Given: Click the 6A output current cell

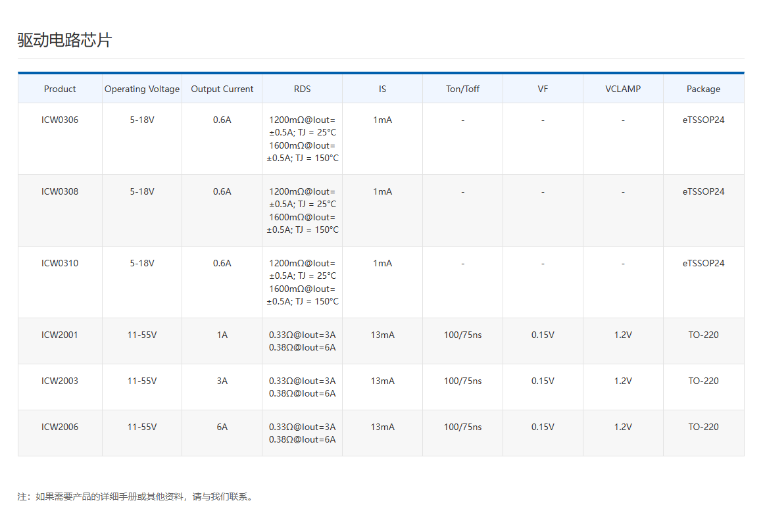Looking at the screenshot, I should (222, 427).
